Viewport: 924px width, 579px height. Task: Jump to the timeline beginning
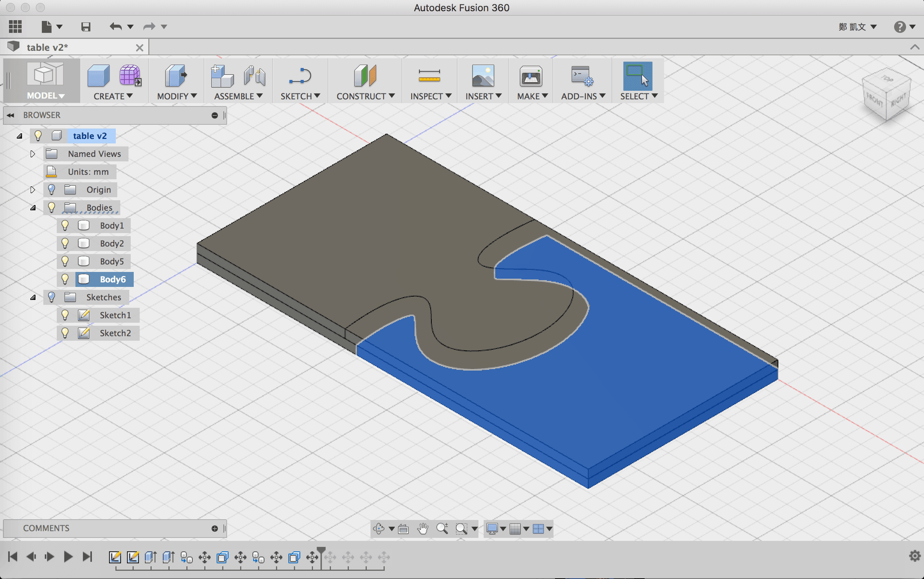click(13, 557)
